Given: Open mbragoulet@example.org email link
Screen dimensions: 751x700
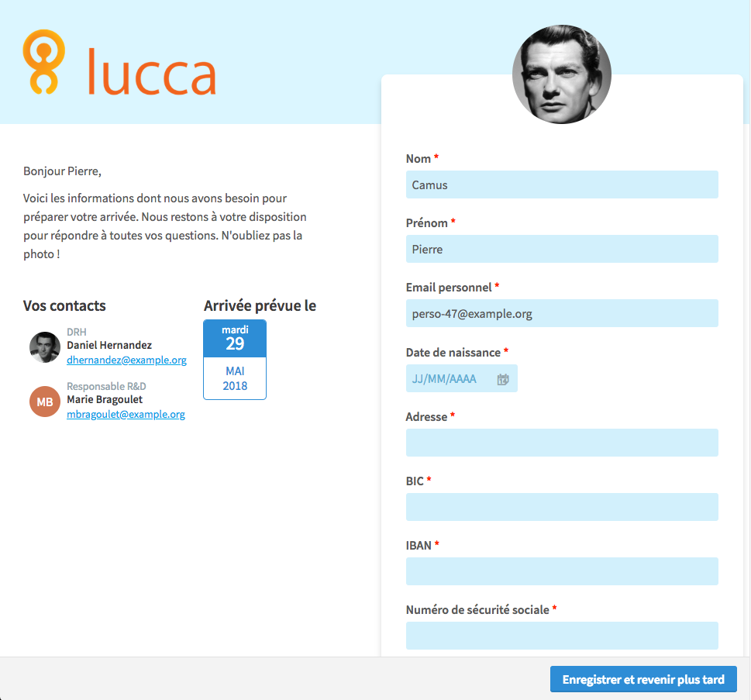Looking at the screenshot, I should point(126,414).
